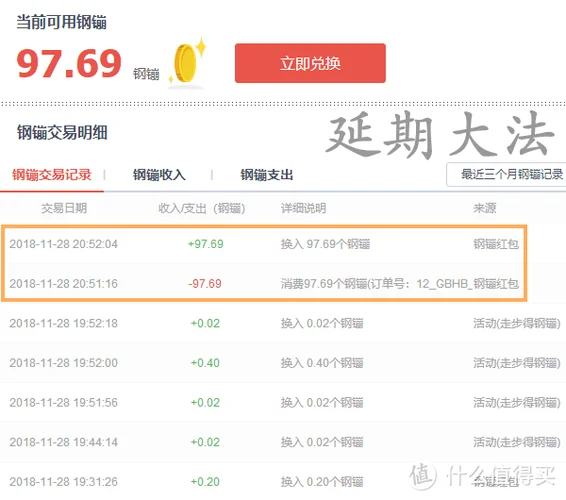Select the 19:52:18 transaction date
The height and width of the screenshot is (500, 566).
[x=64, y=323]
